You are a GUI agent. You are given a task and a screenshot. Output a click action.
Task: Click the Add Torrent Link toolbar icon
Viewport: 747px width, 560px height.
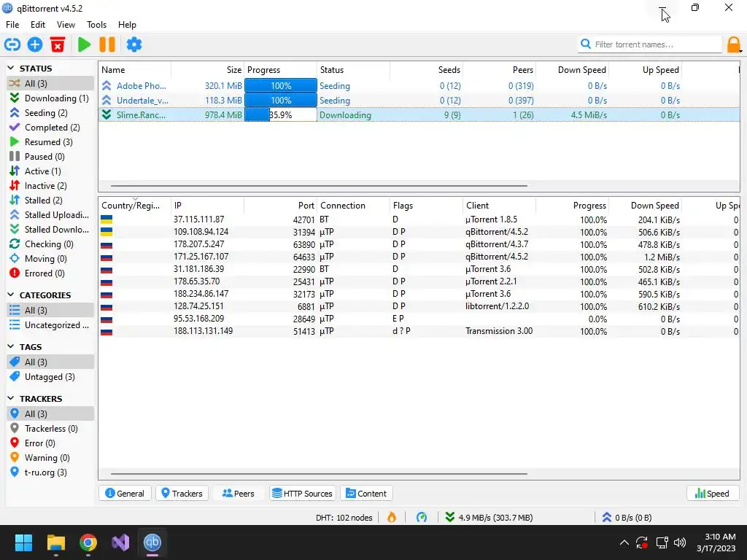12,44
